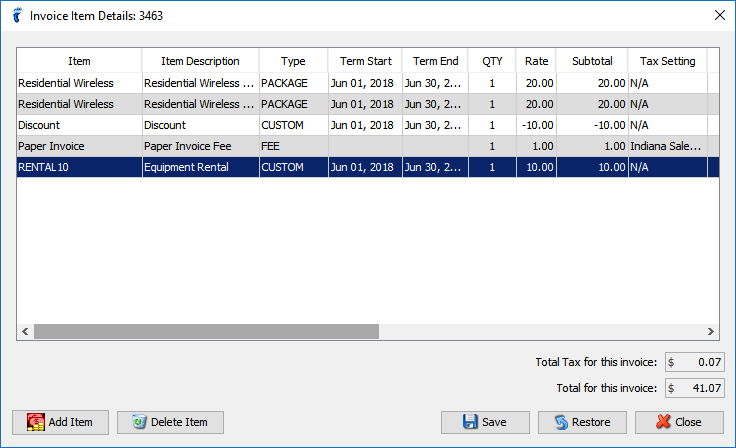736x448 pixels.
Task: Click the QTY column header
Action: coord(492,61)
